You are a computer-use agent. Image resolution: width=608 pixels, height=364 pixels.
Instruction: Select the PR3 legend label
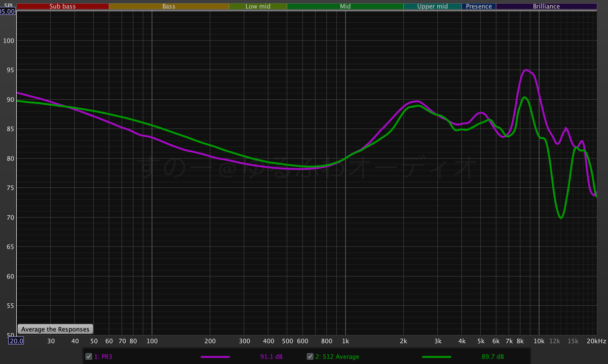(x=103, y=356)
